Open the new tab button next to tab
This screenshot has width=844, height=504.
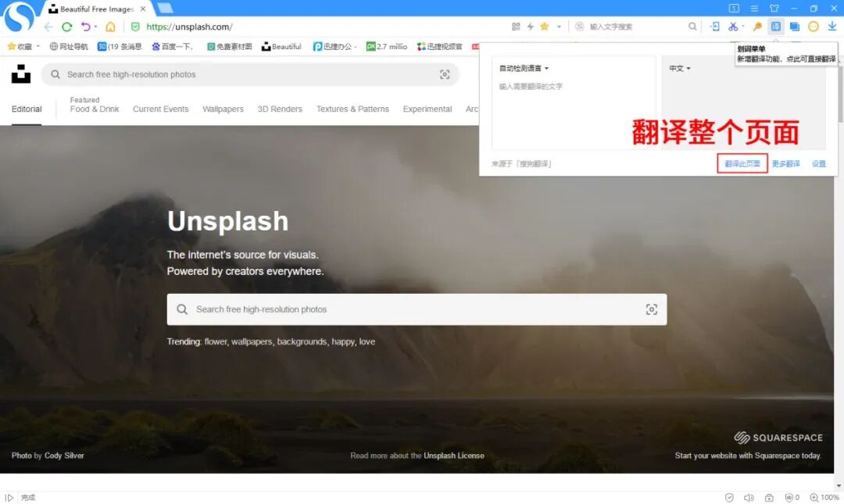(x=165, y=8)
